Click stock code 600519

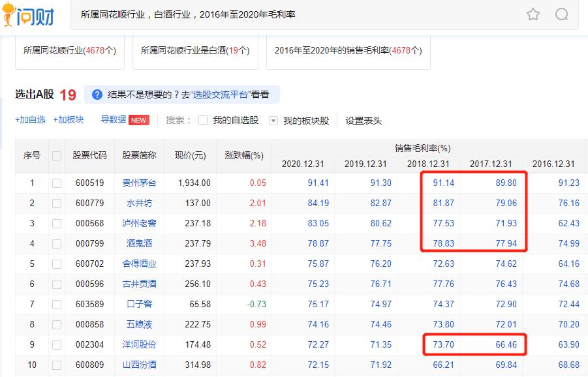pyautogui.click(x=89, y=183)
